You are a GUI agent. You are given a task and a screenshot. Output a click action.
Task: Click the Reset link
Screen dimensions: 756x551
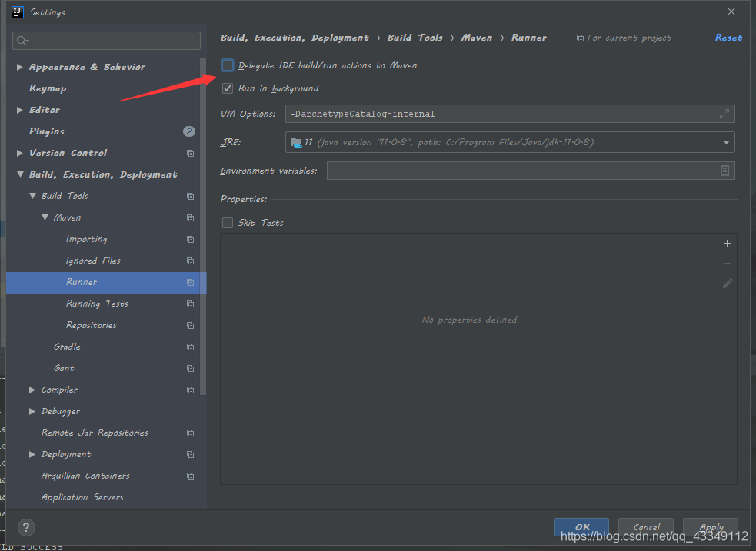click(x=728, y=38)
